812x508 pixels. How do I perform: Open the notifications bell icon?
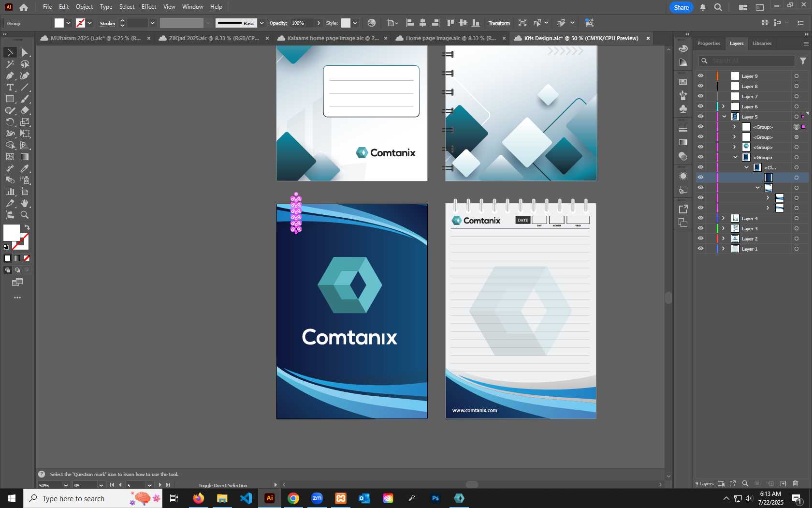point(703,7)
